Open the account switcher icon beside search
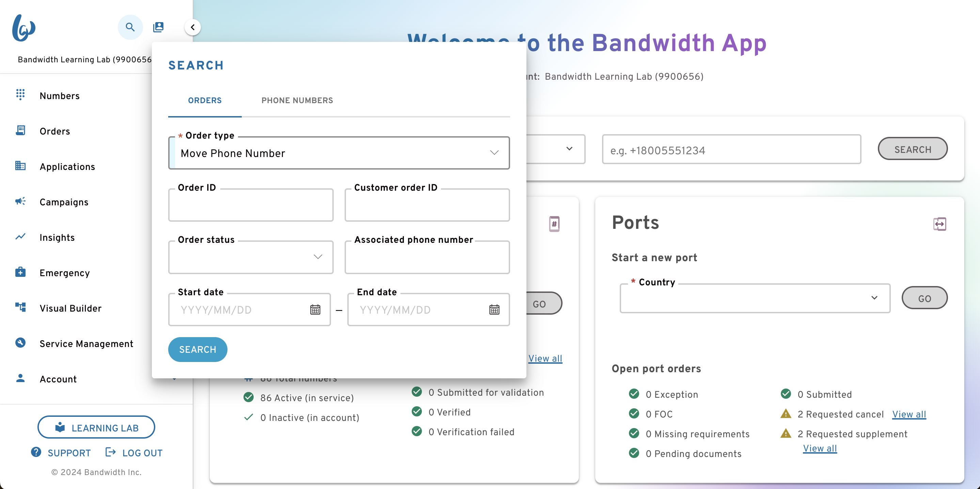 (158, 27)
